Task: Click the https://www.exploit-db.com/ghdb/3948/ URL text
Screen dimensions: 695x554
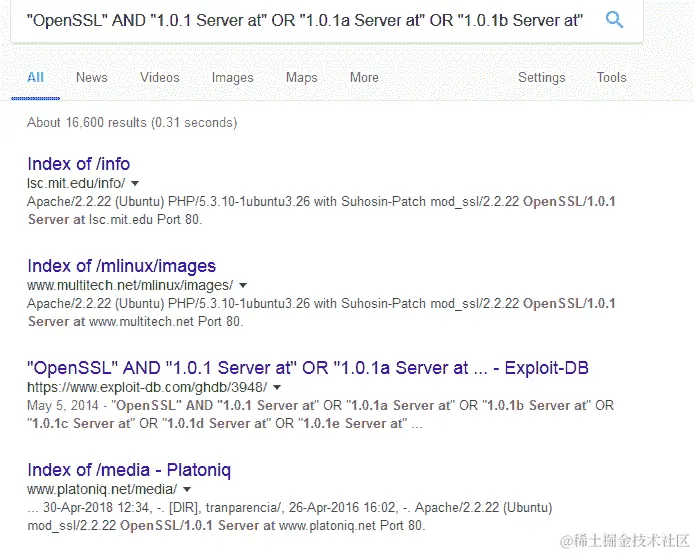Action: 147,387
